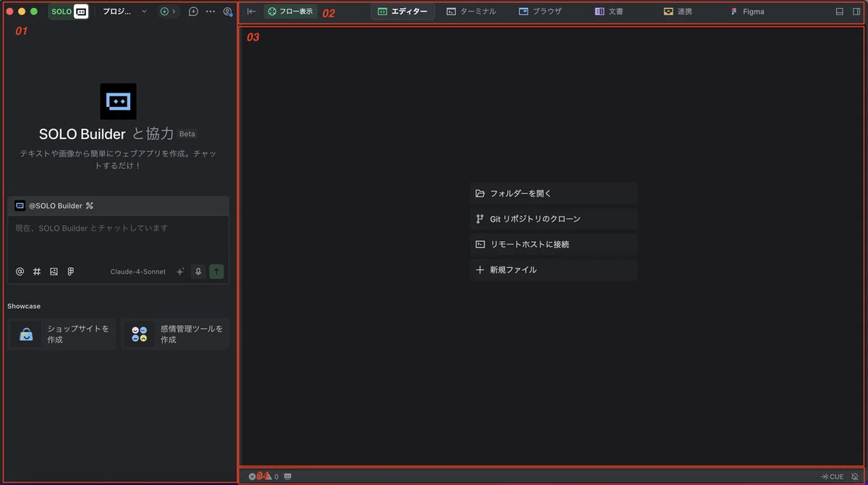Open the user account avatar icon
Viewport: 868px width, 485px height.
(x=228, y=12)
